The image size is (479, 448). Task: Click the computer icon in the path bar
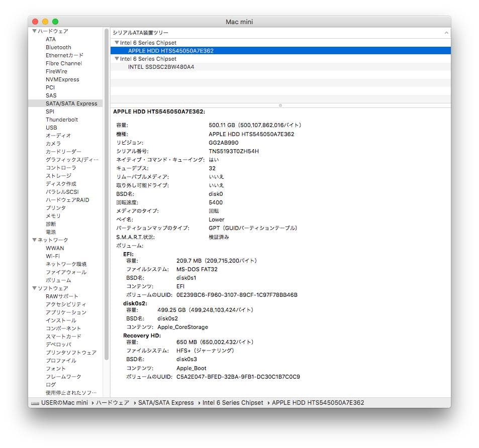click(x=35, y=403)
